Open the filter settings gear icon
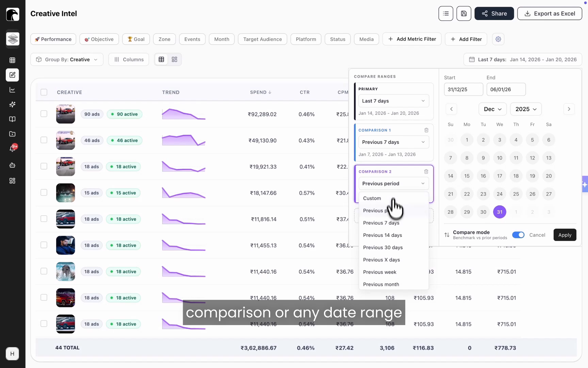This screenshot has height=368, width=588. (x=498, y=39)
